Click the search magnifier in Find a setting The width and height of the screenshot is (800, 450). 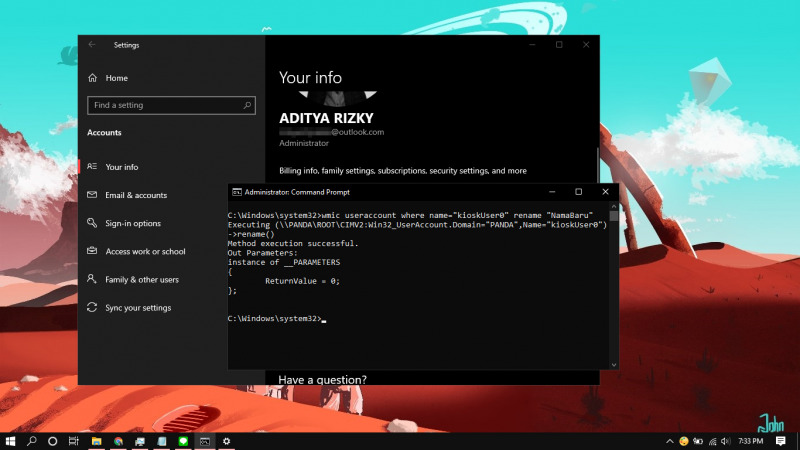247,105
